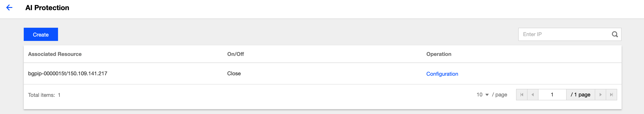
Task: Open Configuration for bgpip-0000015t
Action: pos(442,74)
